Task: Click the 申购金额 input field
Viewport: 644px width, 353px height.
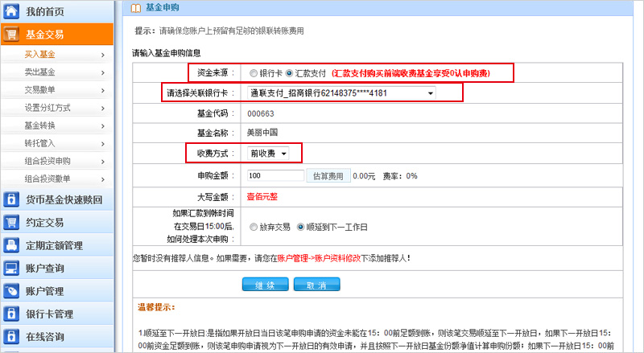Action: coord(275,175)
